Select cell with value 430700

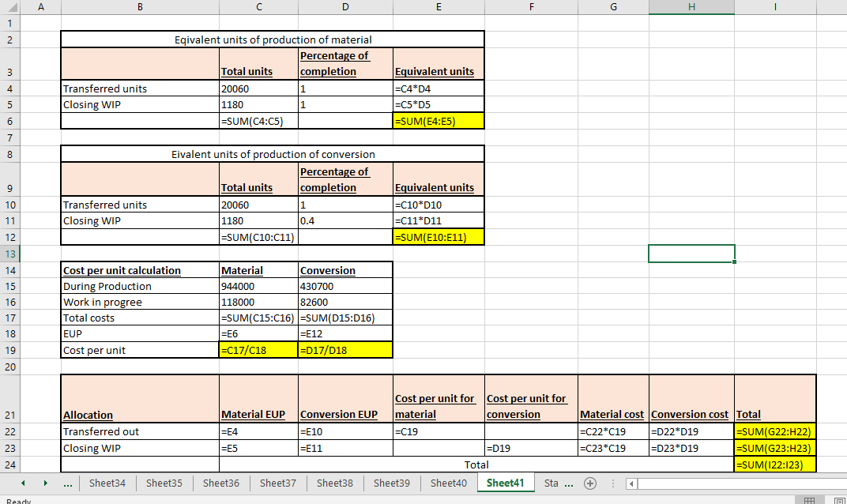point(345,286)
